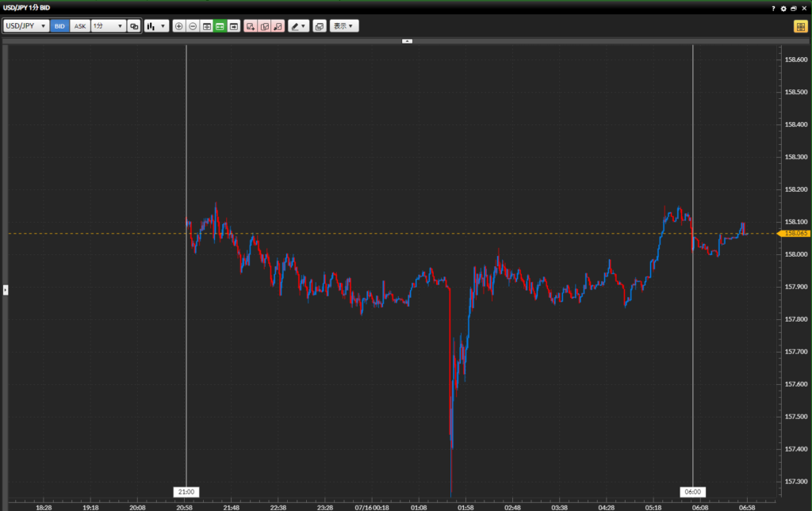Zoom in with the plus magnifier
This screenshot has width=812, height=511.
tap(178, 26)
